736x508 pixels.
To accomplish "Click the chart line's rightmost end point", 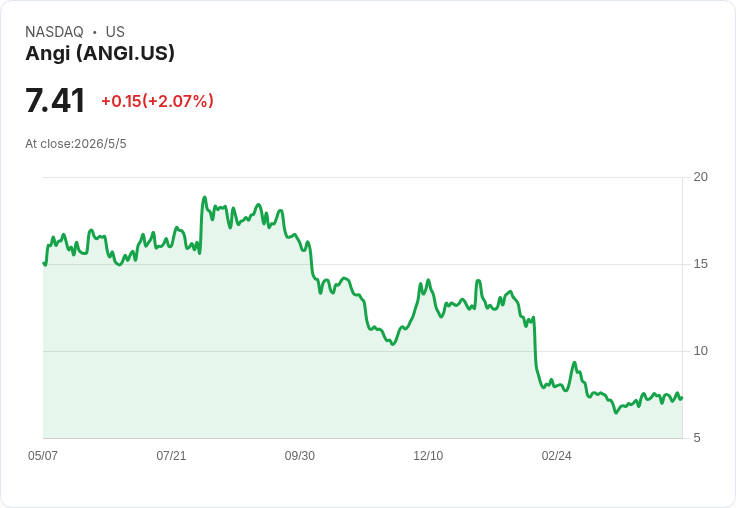I will point(682,398).
